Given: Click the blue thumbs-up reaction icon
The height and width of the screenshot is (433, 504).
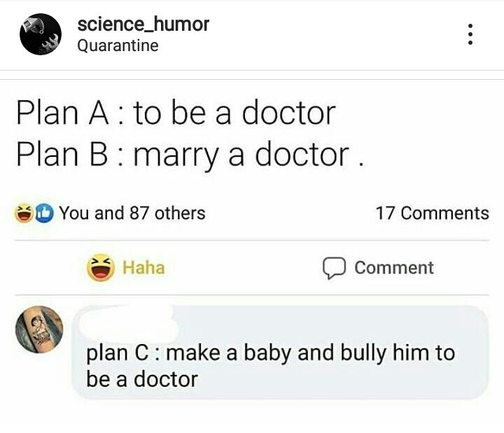Looking at the screenshot, I should tap(45, 213).
